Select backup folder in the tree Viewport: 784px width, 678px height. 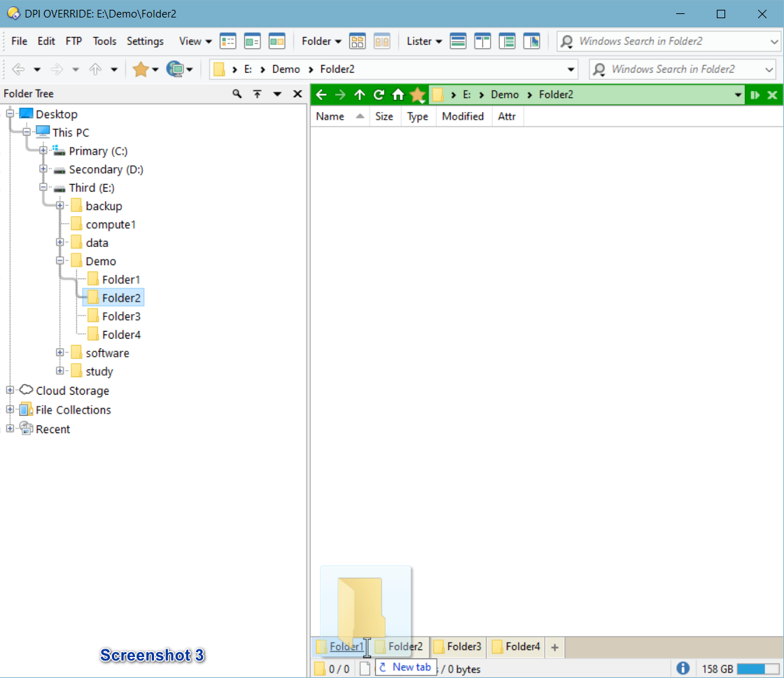pos(104,206)
